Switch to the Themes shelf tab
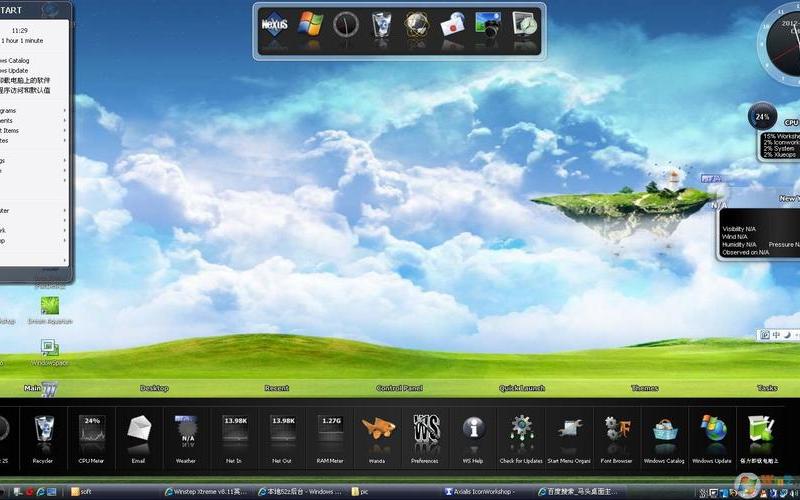Image resolution: width=800 pixels, height=500 pixels. pos(645,388)
